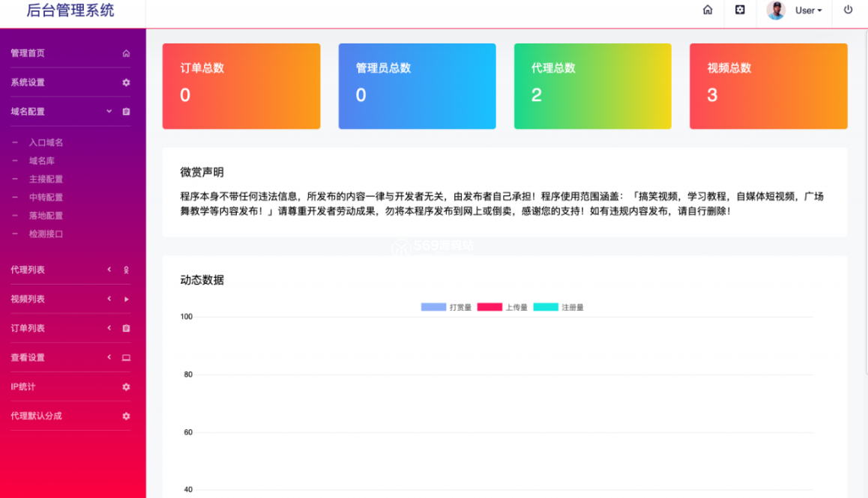
Task: Click the 管理员总数 stat card
Action: point(418,86)
